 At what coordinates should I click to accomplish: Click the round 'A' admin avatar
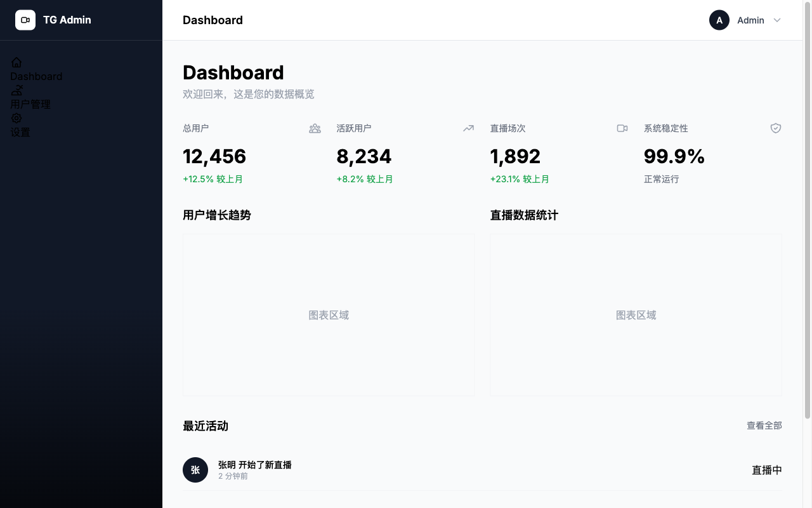pos(719,20)
